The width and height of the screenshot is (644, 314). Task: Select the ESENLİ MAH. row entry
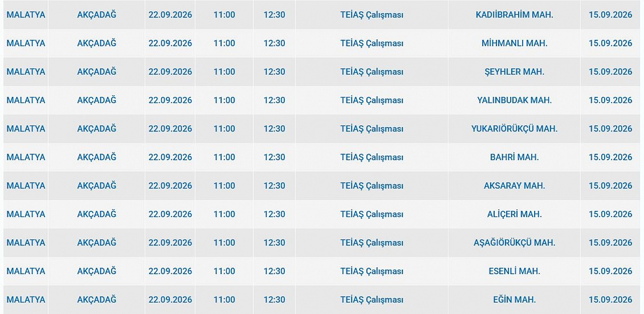pyautogui.click(x=514, y=271)
